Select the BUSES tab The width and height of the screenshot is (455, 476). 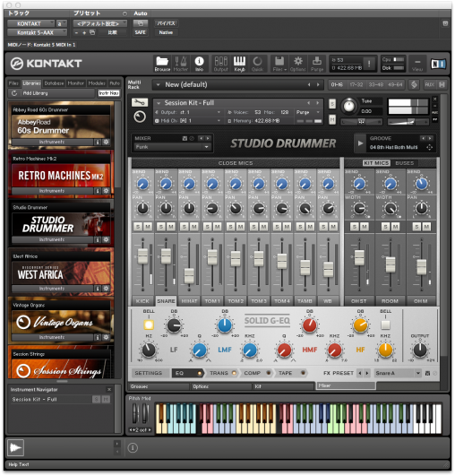(x=404, y=163)
